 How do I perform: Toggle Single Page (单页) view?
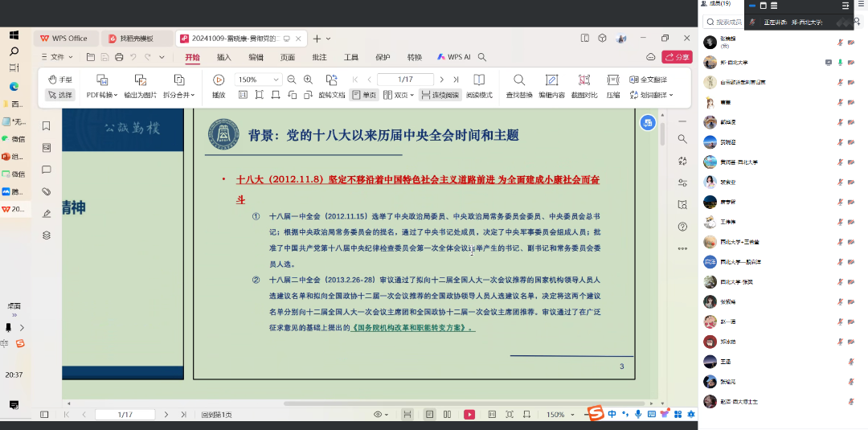(x=364, y=95)
